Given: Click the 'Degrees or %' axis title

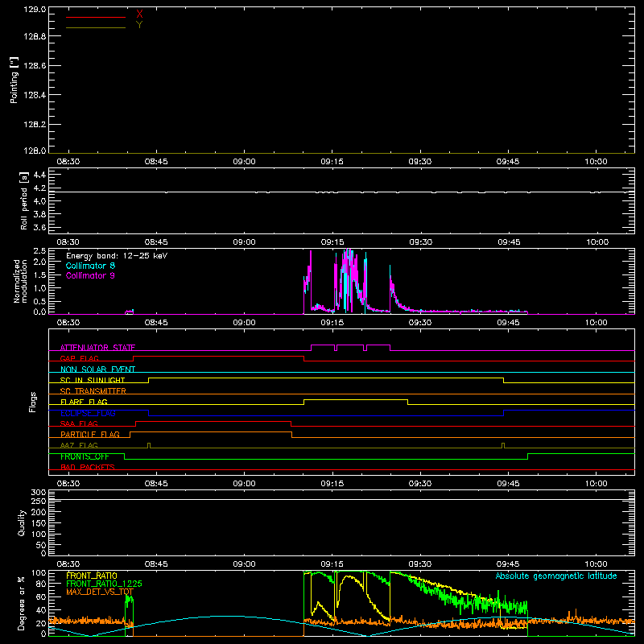Looking at the screenshot, I should pyautogui.click(x=22, y=603).
